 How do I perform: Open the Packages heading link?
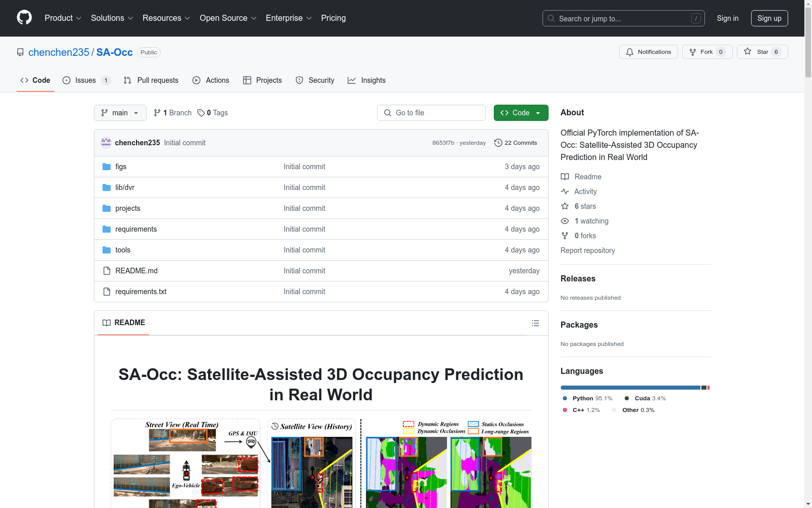click(579, 325)
